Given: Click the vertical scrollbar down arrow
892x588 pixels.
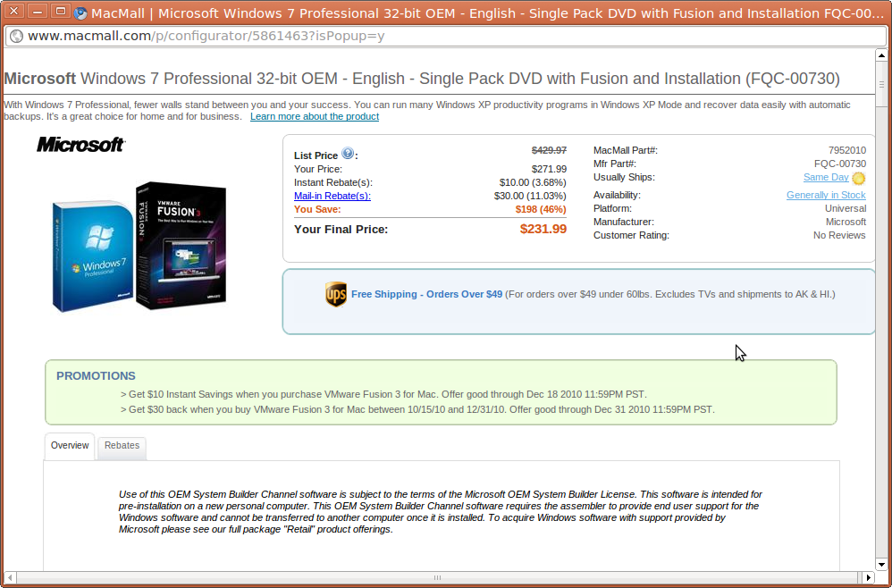Looking at the screenshot, I should coord(881,565).
